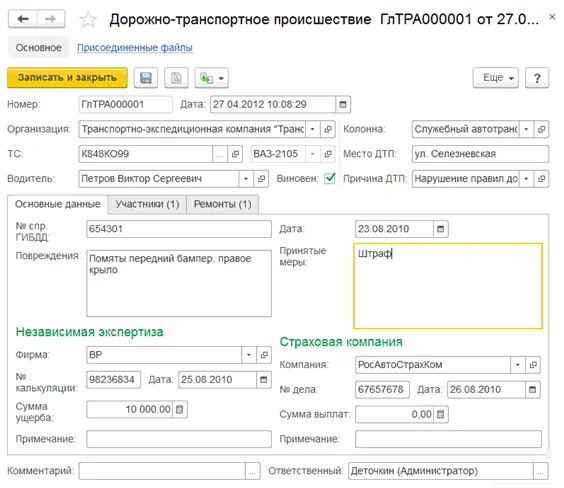The image size is (564, 488).
Task: Switch to the Участники (1) tab
Action: [147, 204]
